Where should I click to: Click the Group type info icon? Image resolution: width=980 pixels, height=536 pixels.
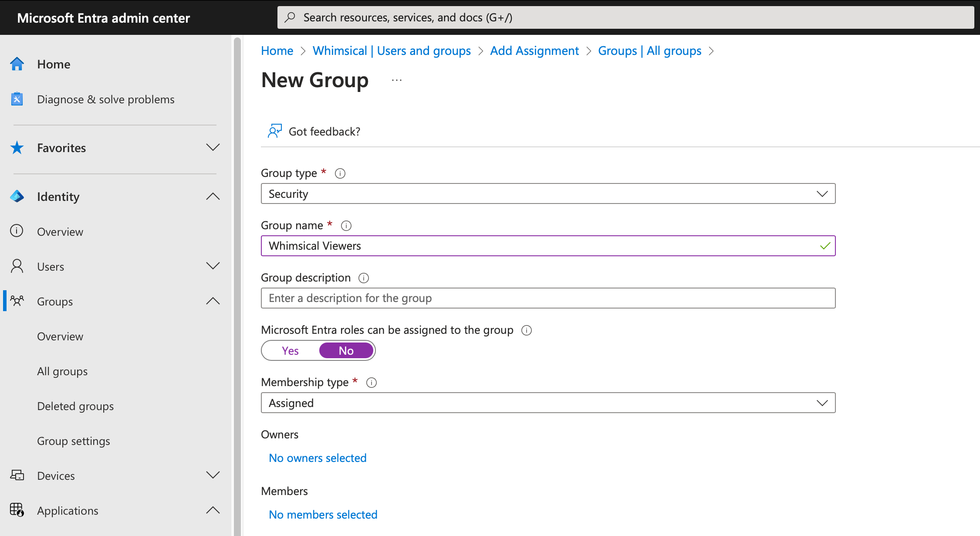340,173
